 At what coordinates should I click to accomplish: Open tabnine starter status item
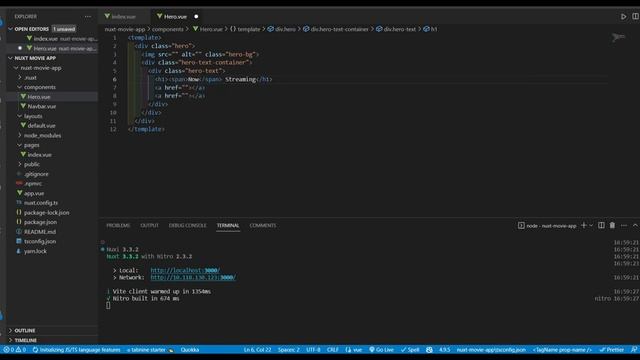click(150, 350)
